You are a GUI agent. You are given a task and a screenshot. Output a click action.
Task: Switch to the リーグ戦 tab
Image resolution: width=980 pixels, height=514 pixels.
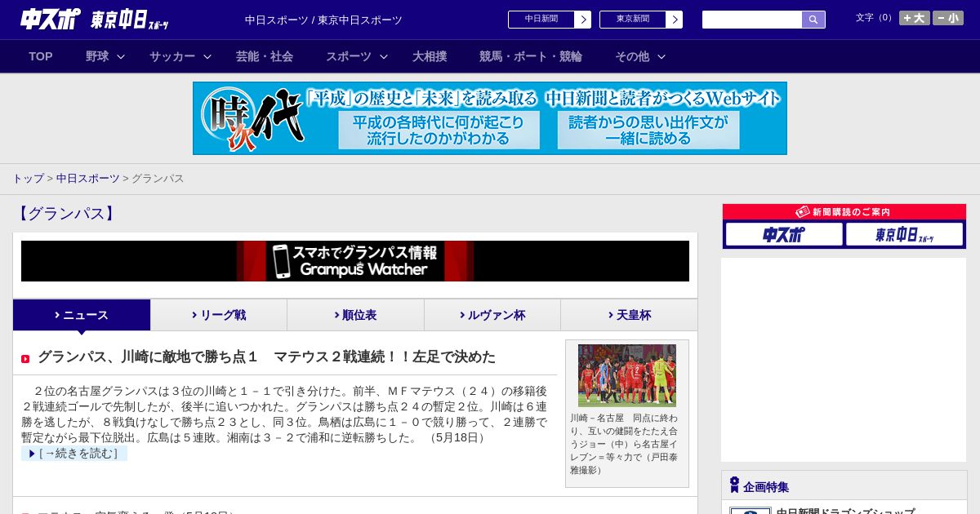pyautogui.click(x=219, y=315)
